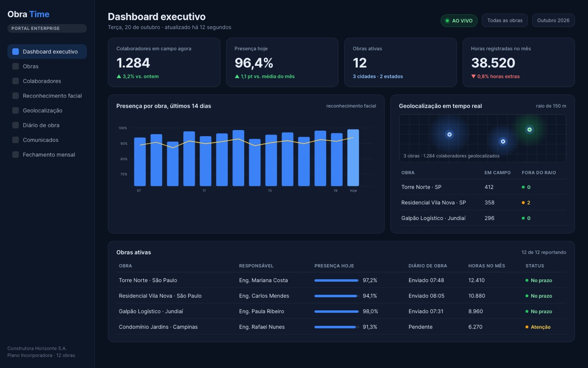Click the presence progress bar for Torre Norte
This screenshot has width=588, height=368.
[x=337, y=280]
